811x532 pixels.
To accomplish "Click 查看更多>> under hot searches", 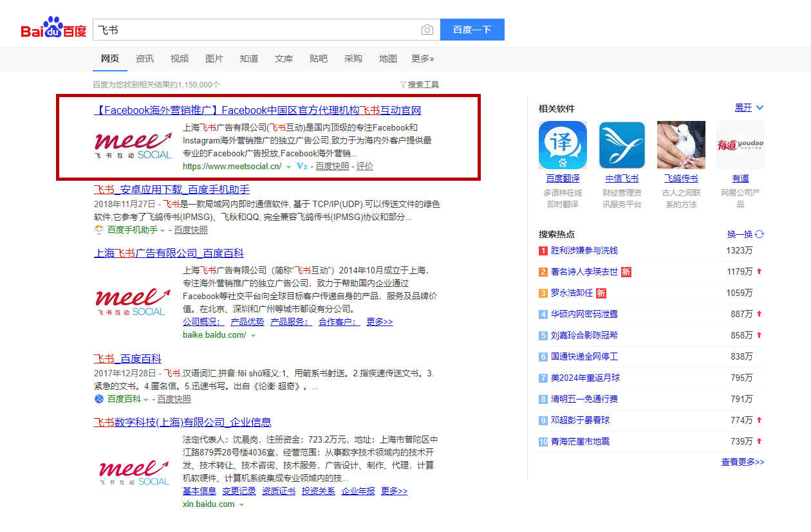I will coord(743,462).
